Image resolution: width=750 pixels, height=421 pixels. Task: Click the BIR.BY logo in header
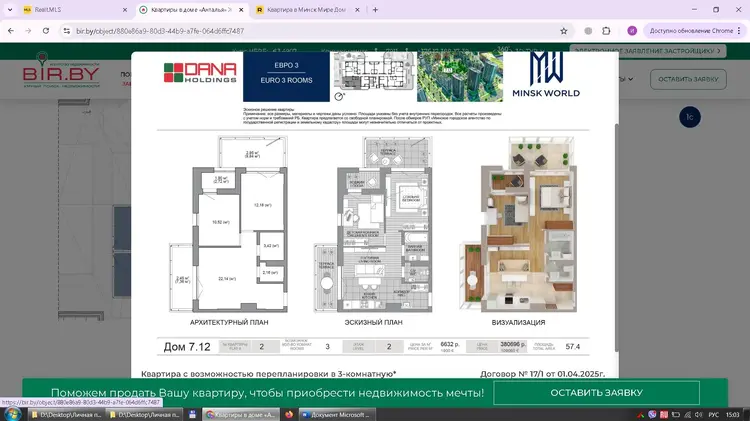58,76
